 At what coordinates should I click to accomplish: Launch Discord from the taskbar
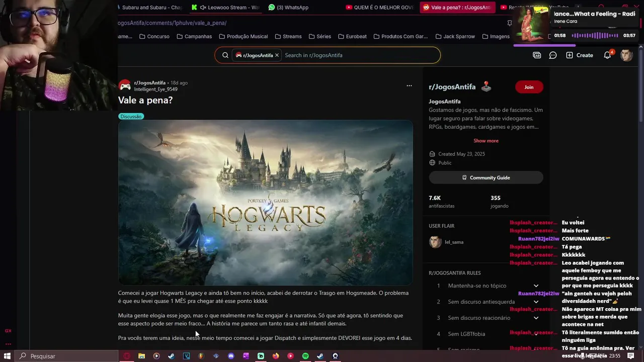point(231,356)
